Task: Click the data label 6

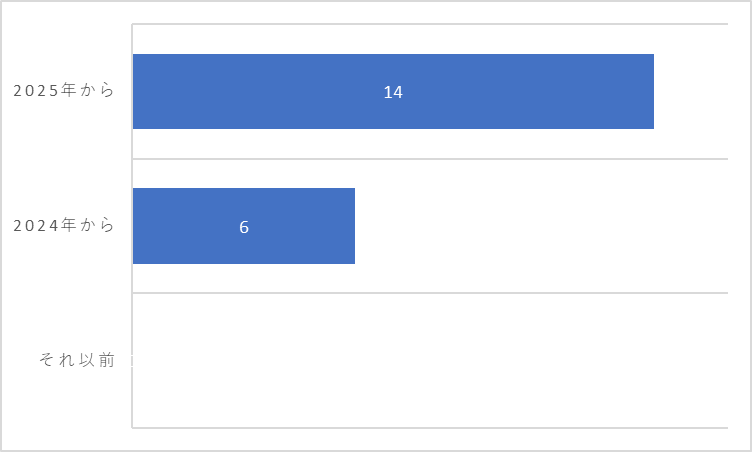Action: click(244, 227)
